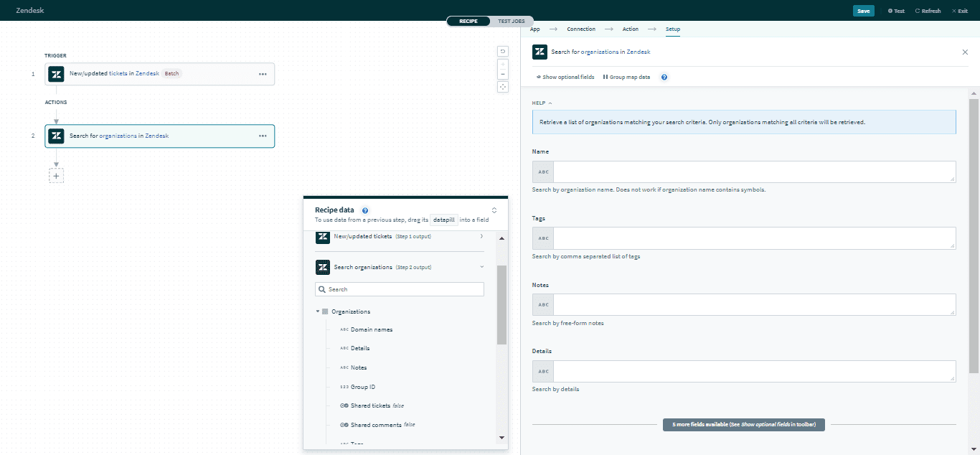Zoom in on the recipe canvas
This screenshot has height=455, width=980.
(503, 63)
